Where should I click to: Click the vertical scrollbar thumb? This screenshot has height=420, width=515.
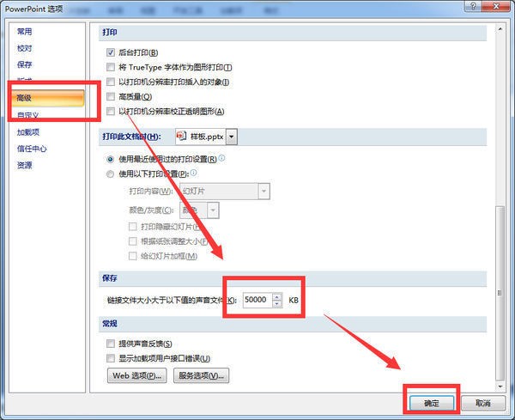[500, 293]
